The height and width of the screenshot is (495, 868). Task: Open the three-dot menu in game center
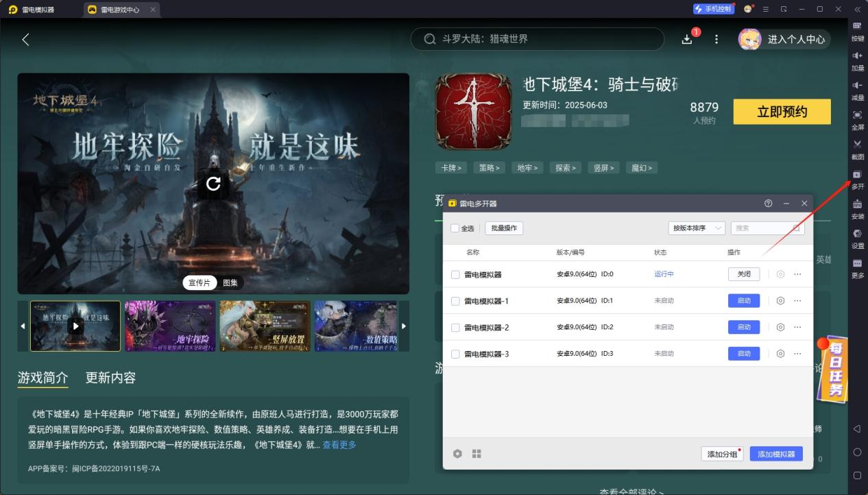[x=716, y=39]
